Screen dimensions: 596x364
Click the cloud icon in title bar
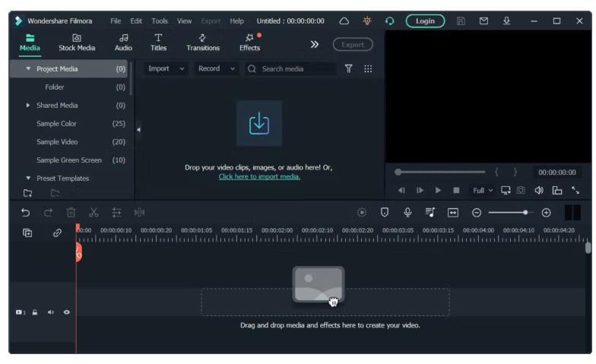pos(344,21)
